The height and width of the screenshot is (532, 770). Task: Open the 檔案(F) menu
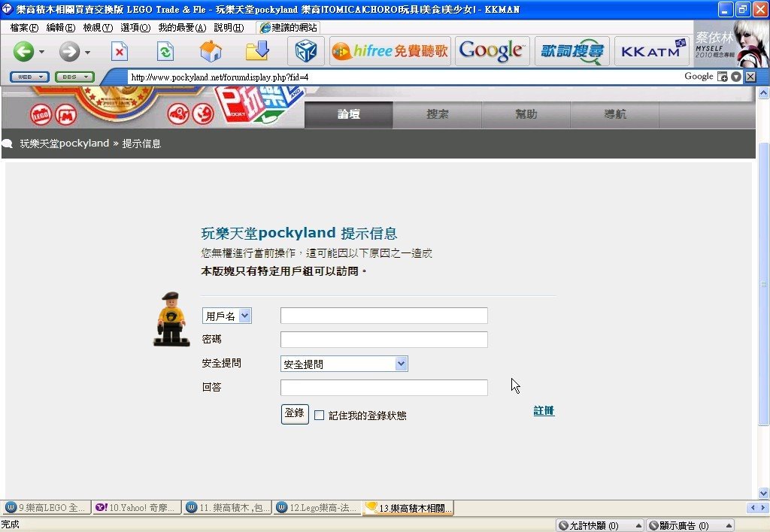coord(24,28)
